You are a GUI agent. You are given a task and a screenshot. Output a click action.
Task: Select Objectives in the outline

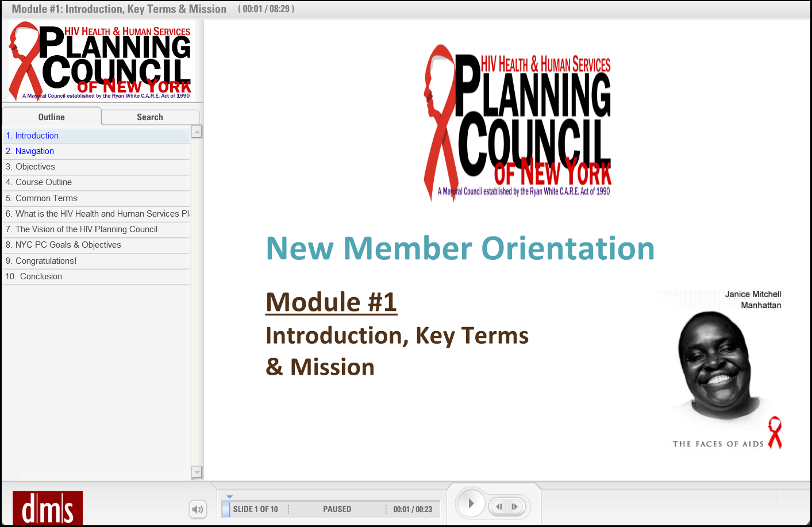click(x=35, y=167)
